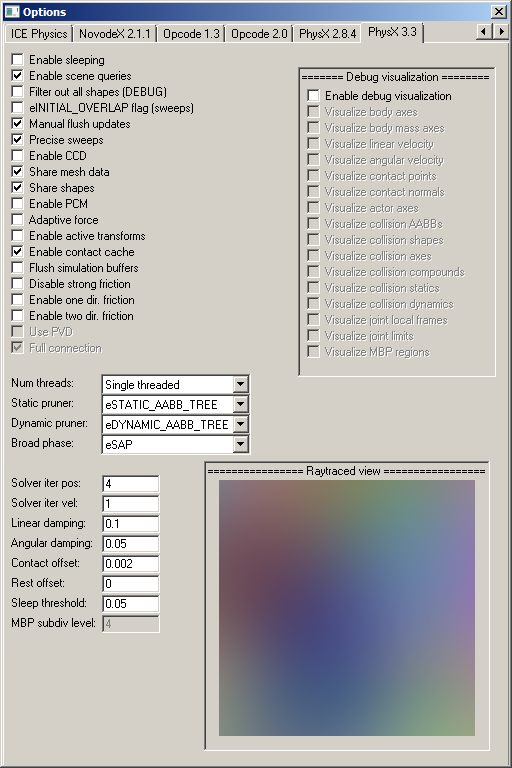512x768 pixels.
Task: Check Adaptive force
Action: (18, 220)
